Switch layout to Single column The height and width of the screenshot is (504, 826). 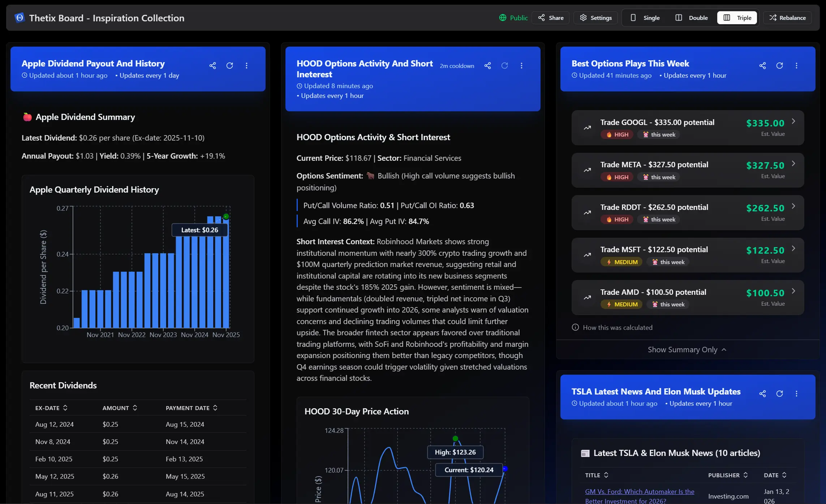(645, 18)
